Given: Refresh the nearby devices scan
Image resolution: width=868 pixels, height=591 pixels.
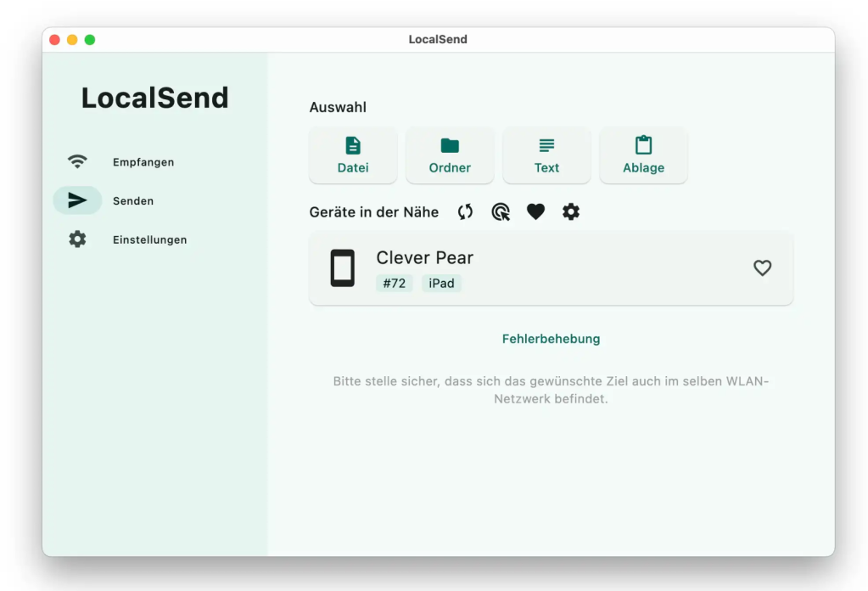Looking at the screenshot, I should [465, 211].
